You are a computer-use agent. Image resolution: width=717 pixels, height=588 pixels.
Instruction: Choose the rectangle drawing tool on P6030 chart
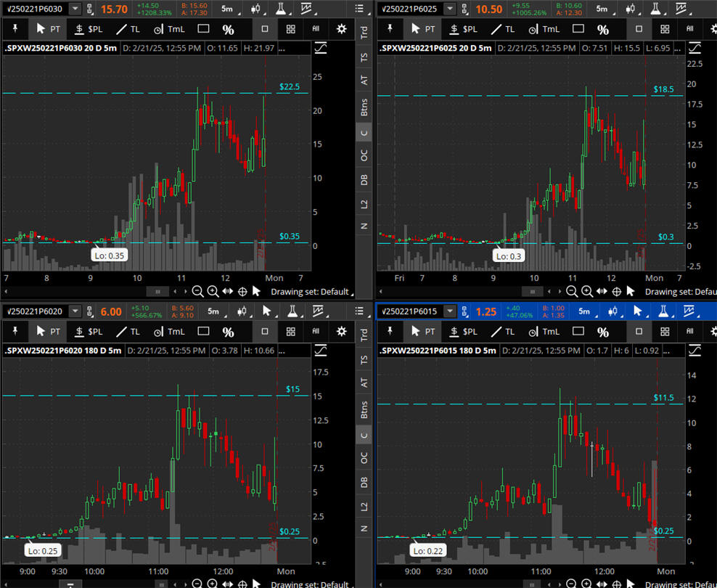(x=203, y=29)
